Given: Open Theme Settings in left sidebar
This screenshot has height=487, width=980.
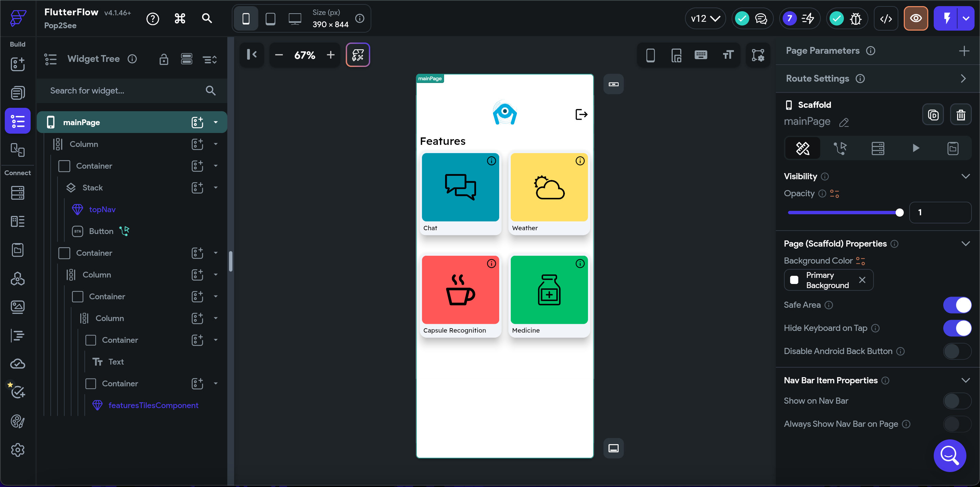Looking at the screenshot, I should point(17,421).
